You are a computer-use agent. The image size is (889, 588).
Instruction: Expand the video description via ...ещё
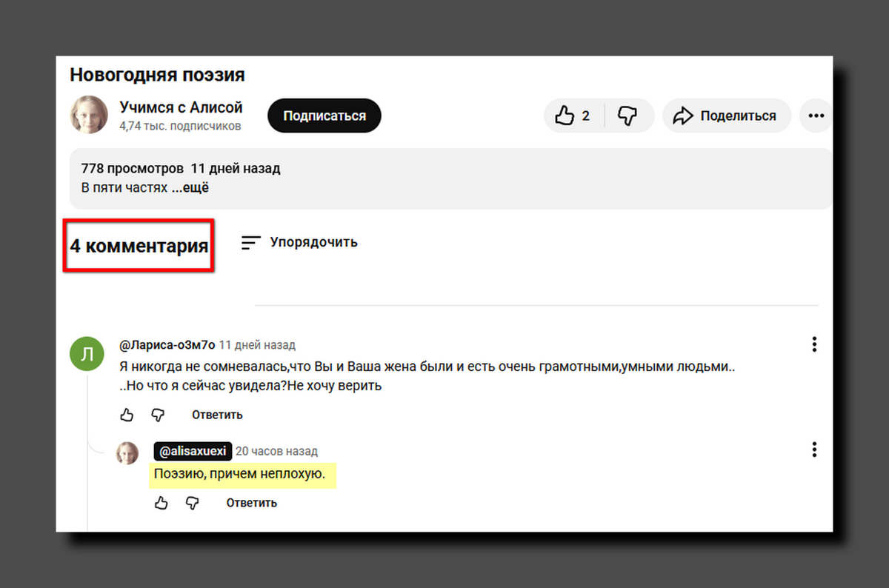191,187
